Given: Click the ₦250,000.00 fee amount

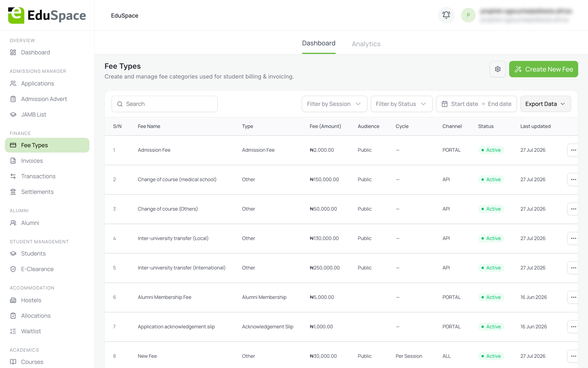Looking at the screenshot, I should click(x=325, y=268).
